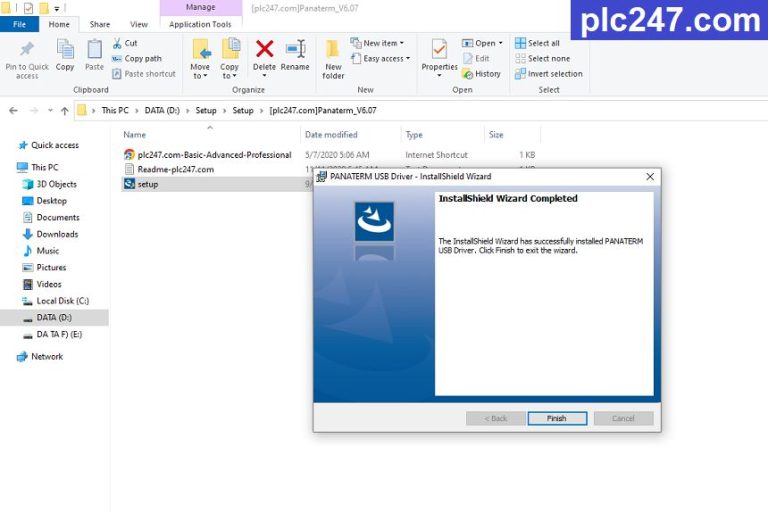This screenshot has height=513, width=768.
Task: Sort files by Date modified column
Action: pos(331,134)
